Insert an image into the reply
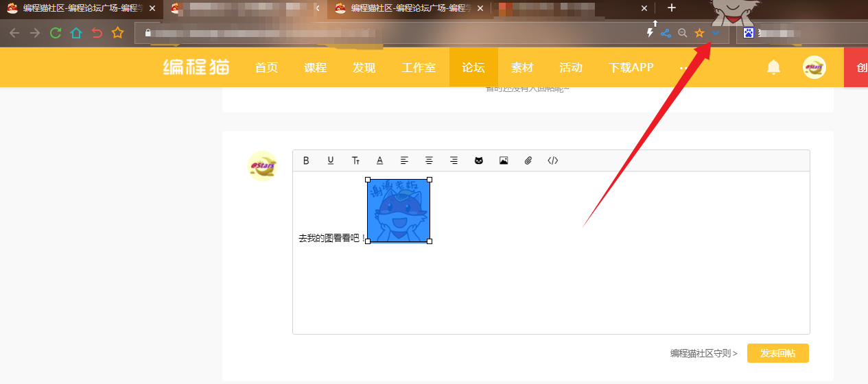 (504, 160)
